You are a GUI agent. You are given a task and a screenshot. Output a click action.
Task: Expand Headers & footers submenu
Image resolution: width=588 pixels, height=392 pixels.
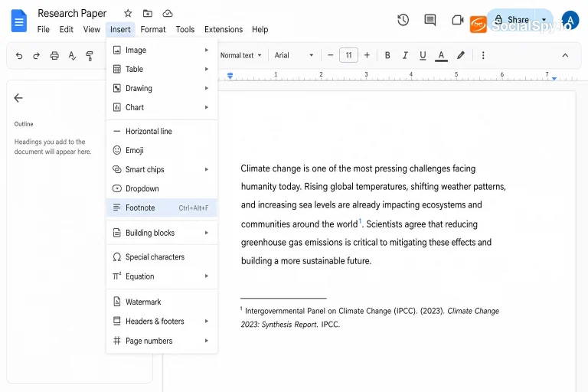(x=162, y=322)
